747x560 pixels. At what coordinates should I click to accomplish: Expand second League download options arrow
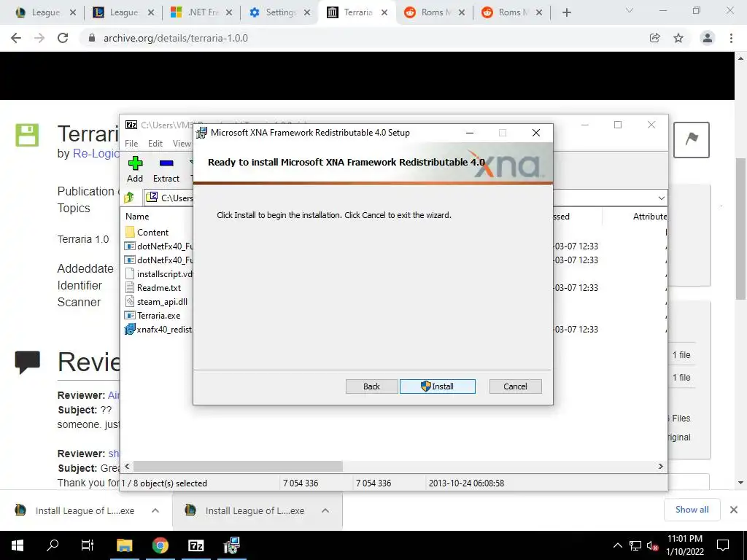325,510
